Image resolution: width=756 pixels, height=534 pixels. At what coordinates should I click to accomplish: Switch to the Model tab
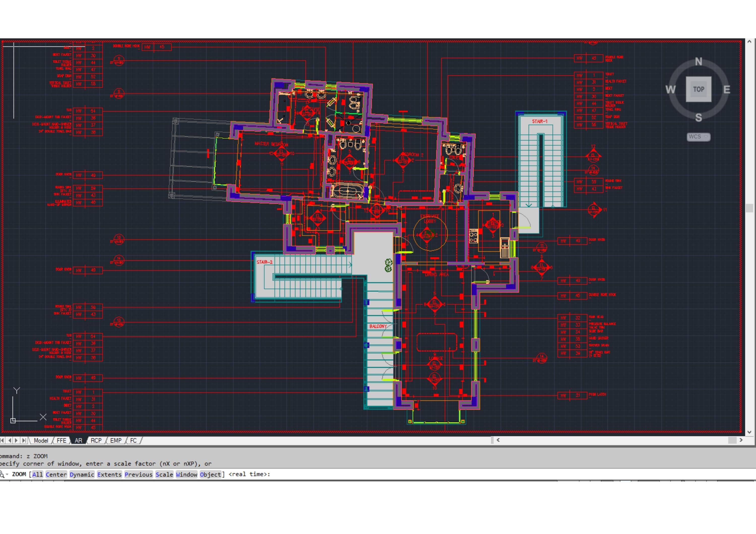point(42,440)
